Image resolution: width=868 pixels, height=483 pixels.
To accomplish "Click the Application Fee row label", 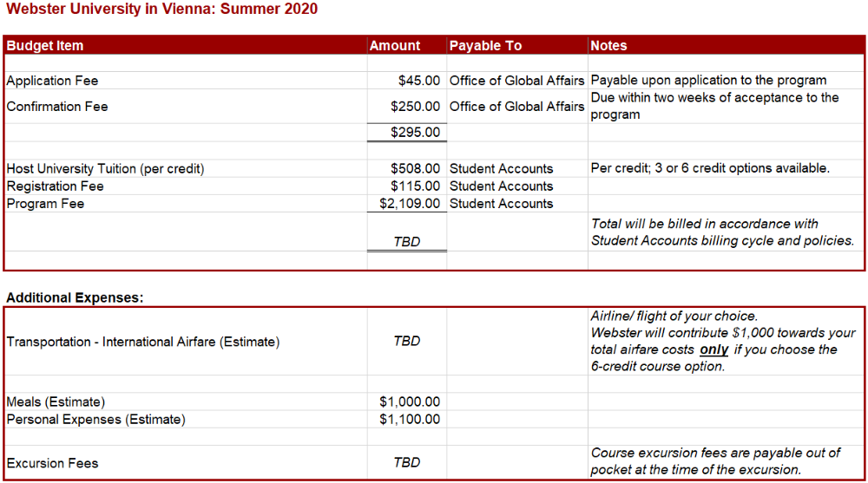I will [x=52, y=81].
